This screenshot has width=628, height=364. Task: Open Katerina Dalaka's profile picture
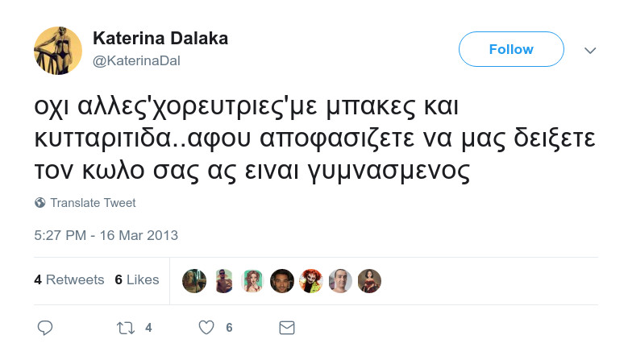point(58,50)
